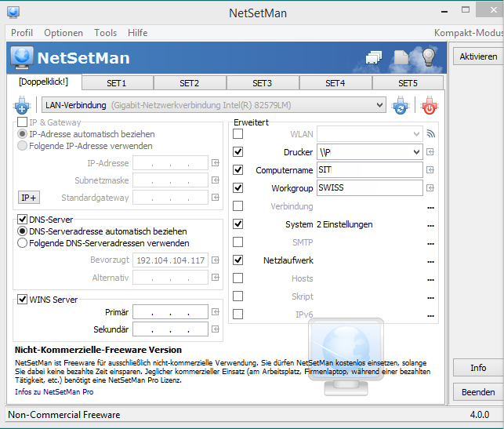Select the [Doppelklick!] profile tab
This screenshot has height=429, width=504.
coord(44,82)
